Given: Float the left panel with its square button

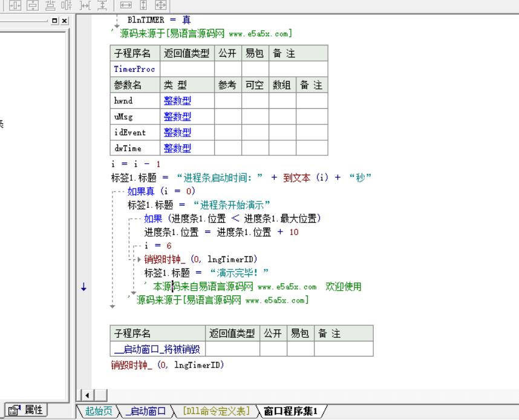Looking at the screenshot, I should click(54, 21).
